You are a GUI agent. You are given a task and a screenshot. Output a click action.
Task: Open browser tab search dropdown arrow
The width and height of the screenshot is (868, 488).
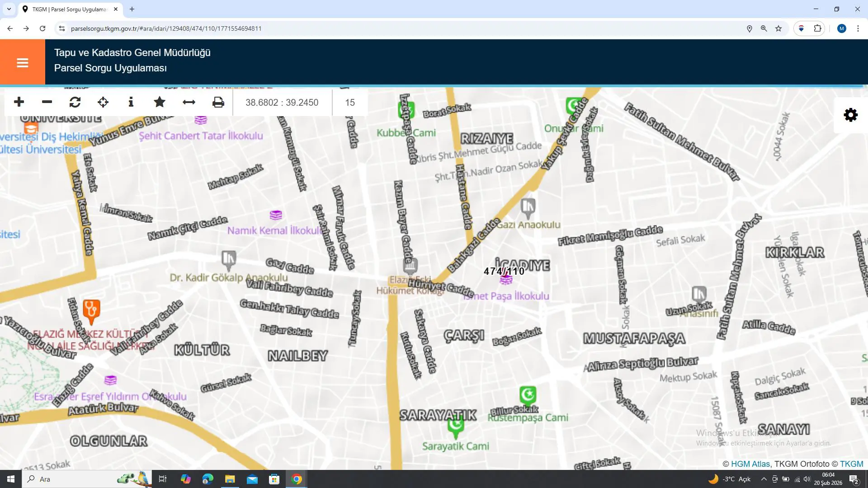point(9,9)
